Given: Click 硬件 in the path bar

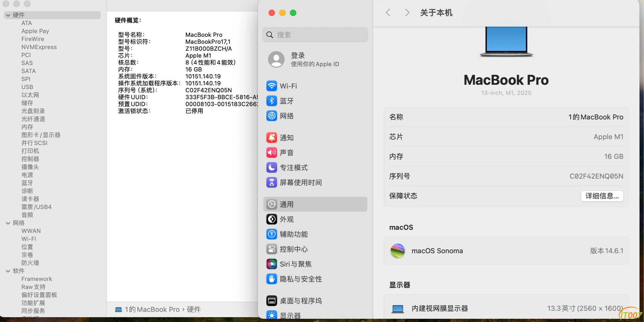Looking at the screenshot, I should point(194,309).
